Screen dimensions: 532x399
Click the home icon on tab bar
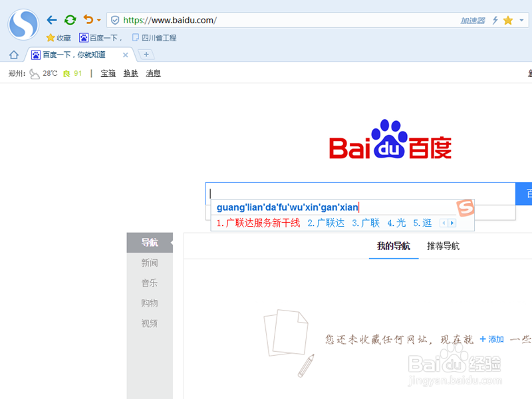[x=14, y=55]
